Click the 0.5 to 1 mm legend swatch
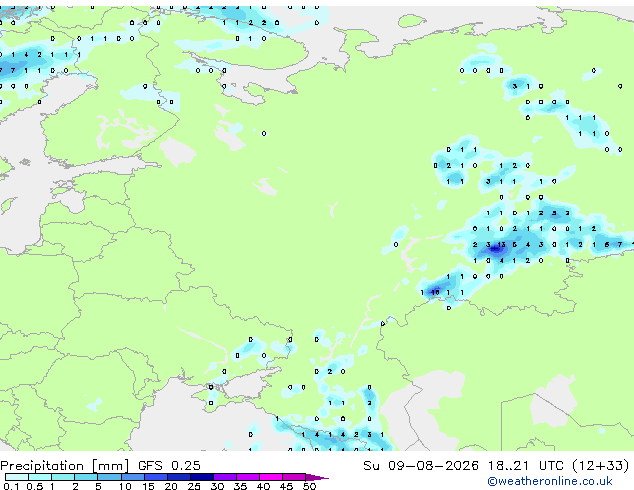The width and height of the screenshot is (634, 490). (40, 477)
